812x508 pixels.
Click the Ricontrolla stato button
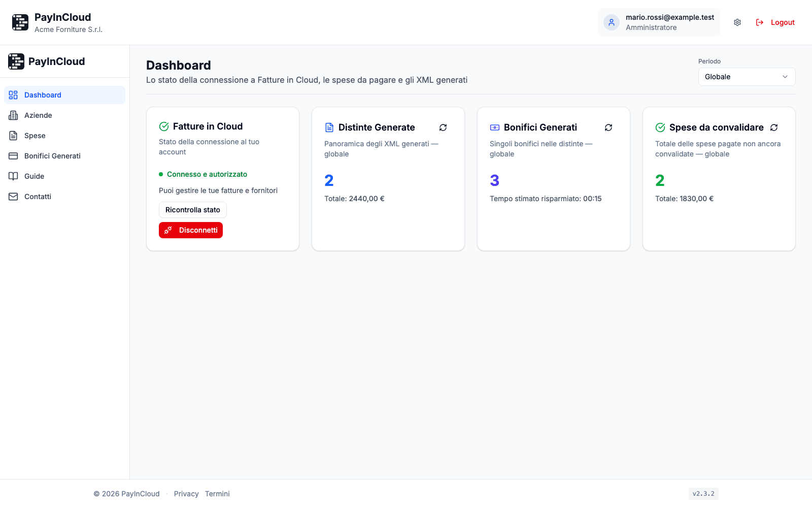pyautogui.click(x=193, y=210)
